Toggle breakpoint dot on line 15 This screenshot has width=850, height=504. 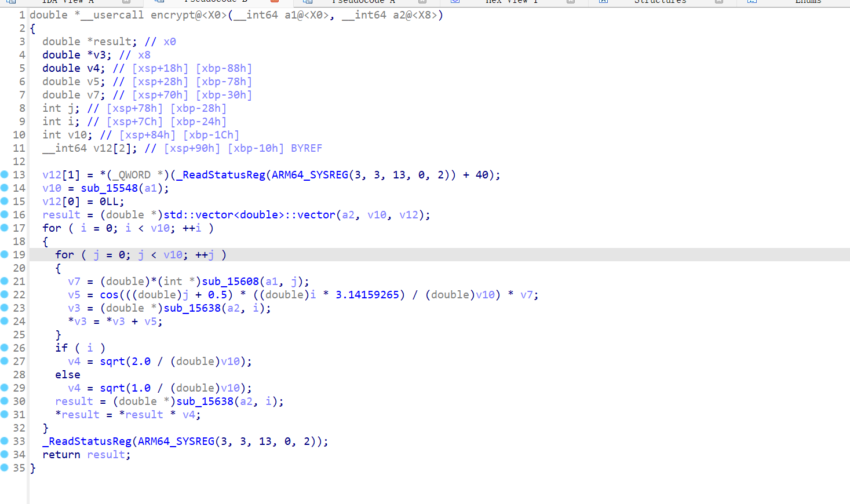pyautogui.click(x=5, y=201)
